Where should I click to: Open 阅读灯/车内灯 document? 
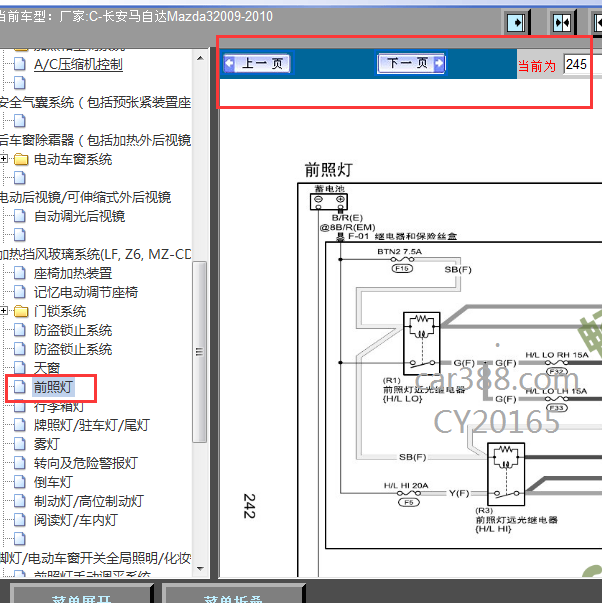click(76, 520)
